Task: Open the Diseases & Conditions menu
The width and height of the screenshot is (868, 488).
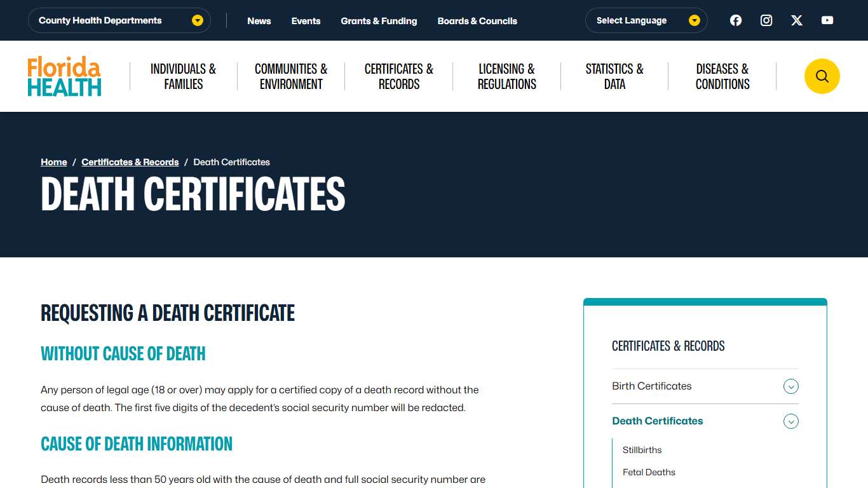Action: (x=722, y=76)
